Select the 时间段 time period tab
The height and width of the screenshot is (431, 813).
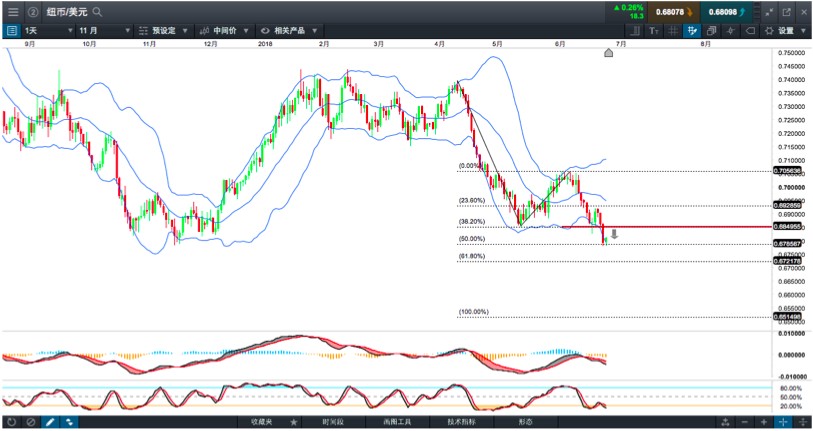[332, 422]
